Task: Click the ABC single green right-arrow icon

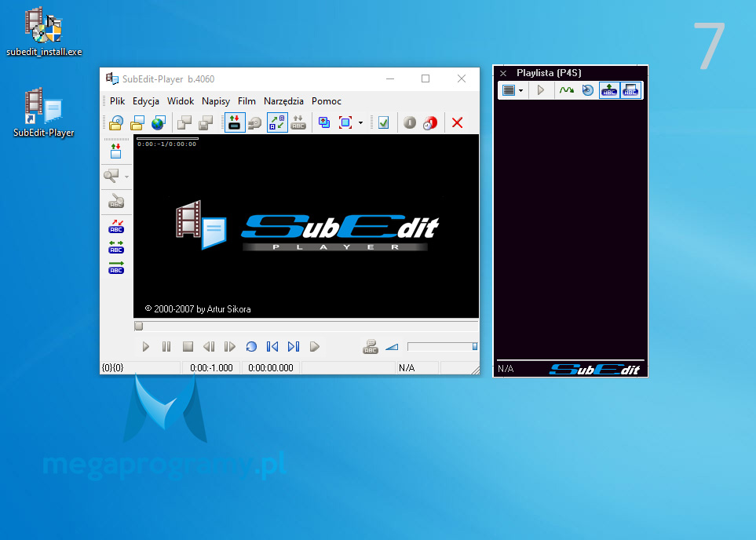Action: point(116,268)
